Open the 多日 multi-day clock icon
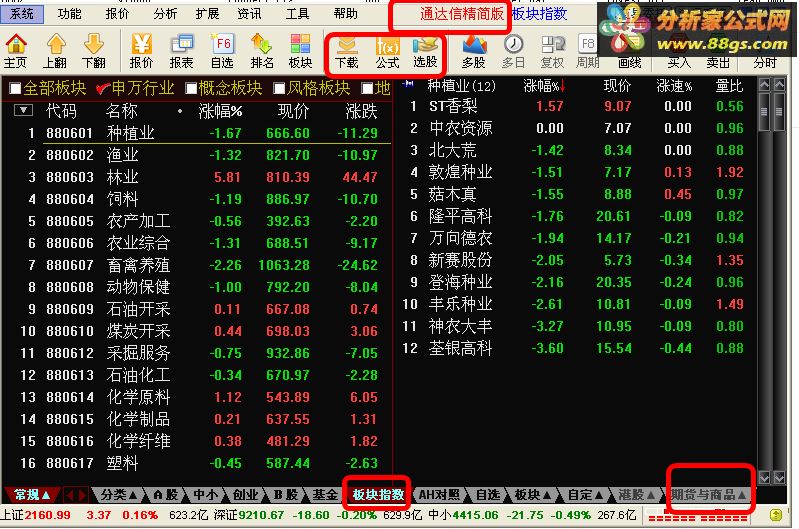 [513, 51]
